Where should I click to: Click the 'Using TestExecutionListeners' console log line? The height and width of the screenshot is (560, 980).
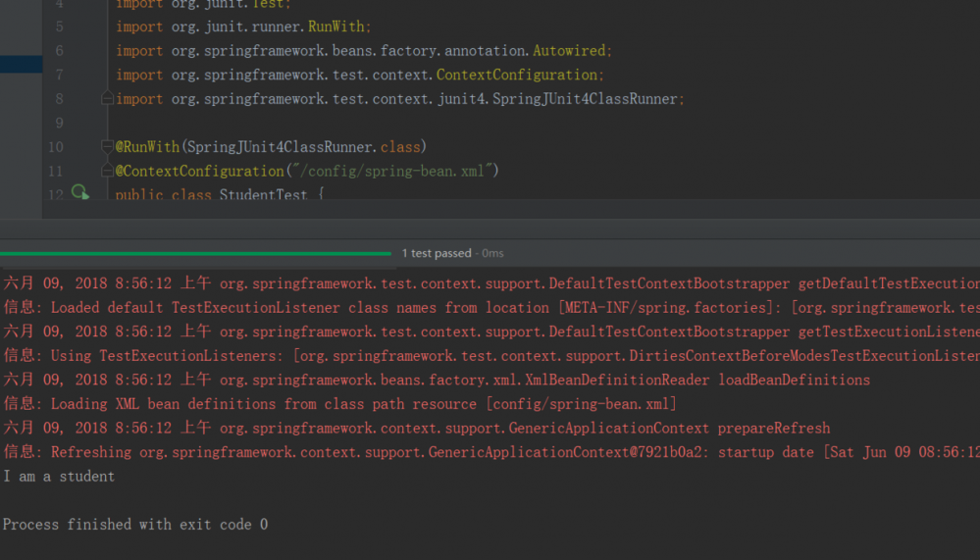[x=490, y=356]
